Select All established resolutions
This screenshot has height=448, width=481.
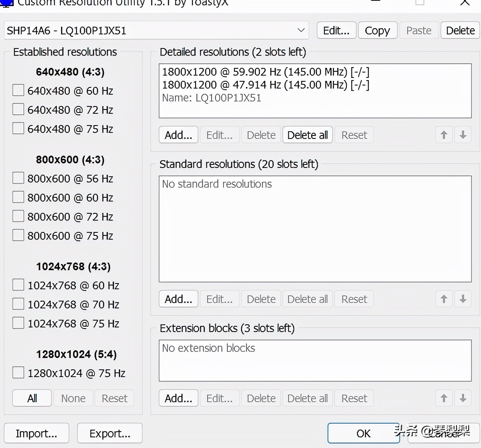(x=32, y=398)
